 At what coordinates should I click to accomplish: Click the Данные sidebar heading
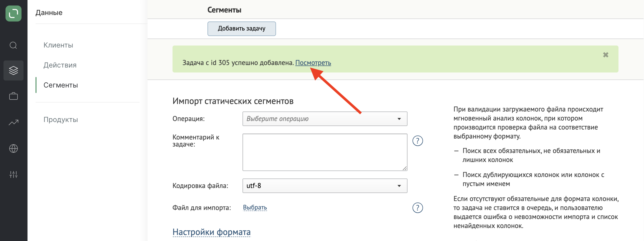[49, 12]
